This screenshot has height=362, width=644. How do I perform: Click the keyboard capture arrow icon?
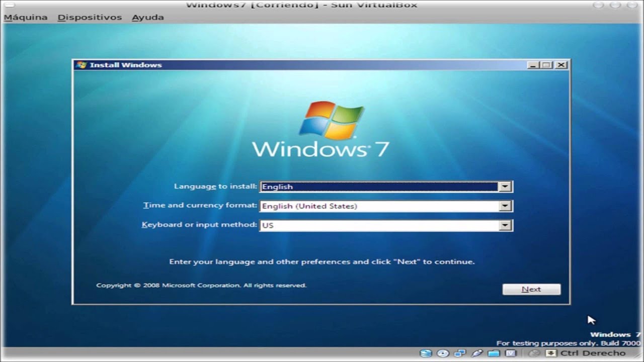pos(551,353)
